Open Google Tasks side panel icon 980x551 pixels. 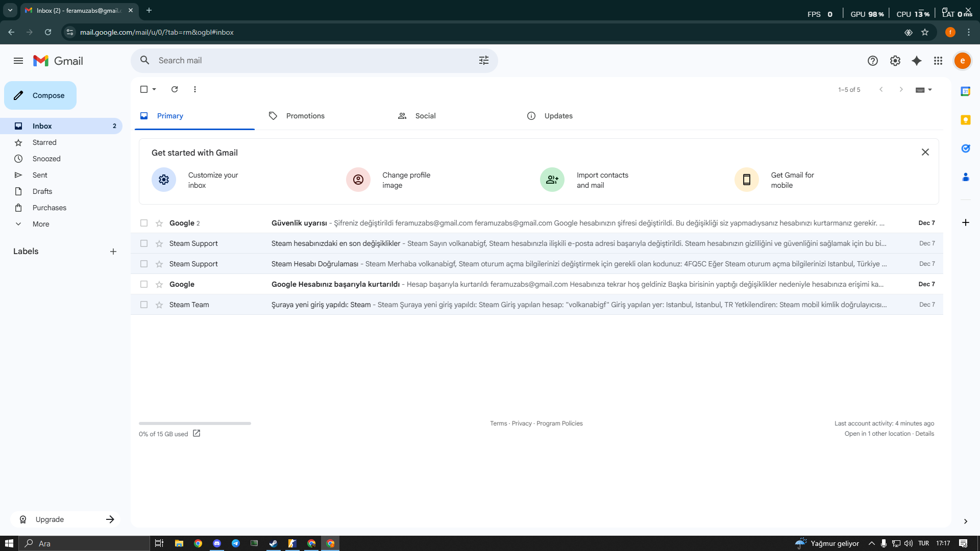[x=966, y=148]
